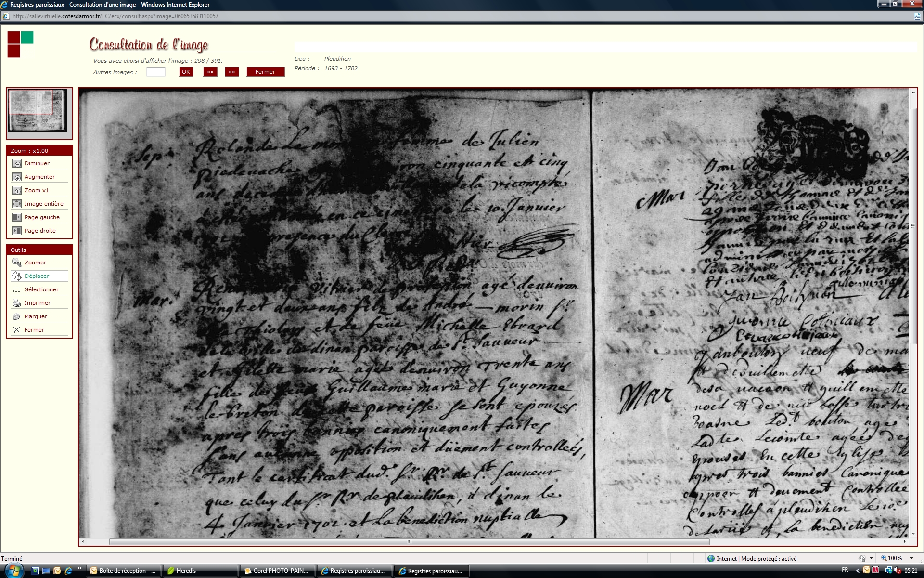Reset the view with the Zoom x1 icon

click(17, 191)
